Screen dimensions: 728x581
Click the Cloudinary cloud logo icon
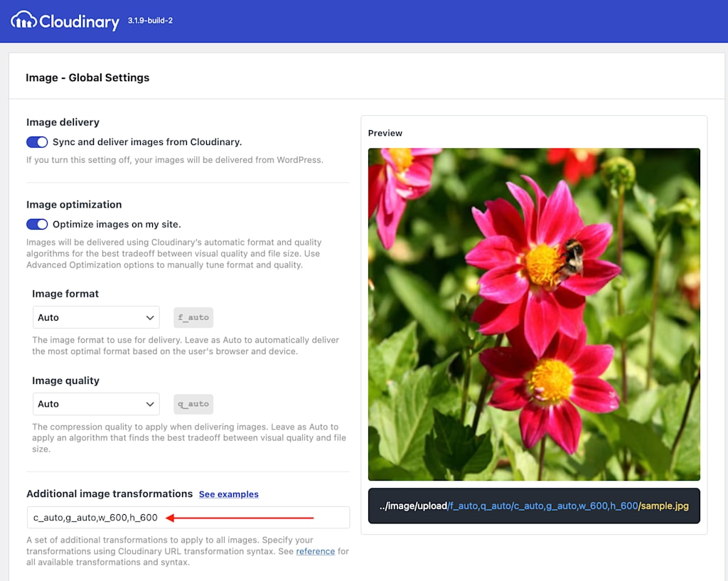coord(23,21)
